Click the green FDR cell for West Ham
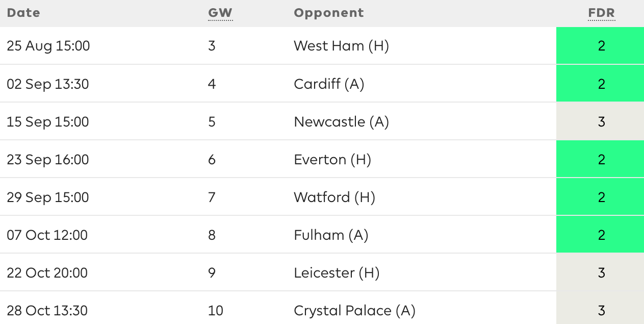The width and height of the screenshot is (644, 324). tap(600, 46)
